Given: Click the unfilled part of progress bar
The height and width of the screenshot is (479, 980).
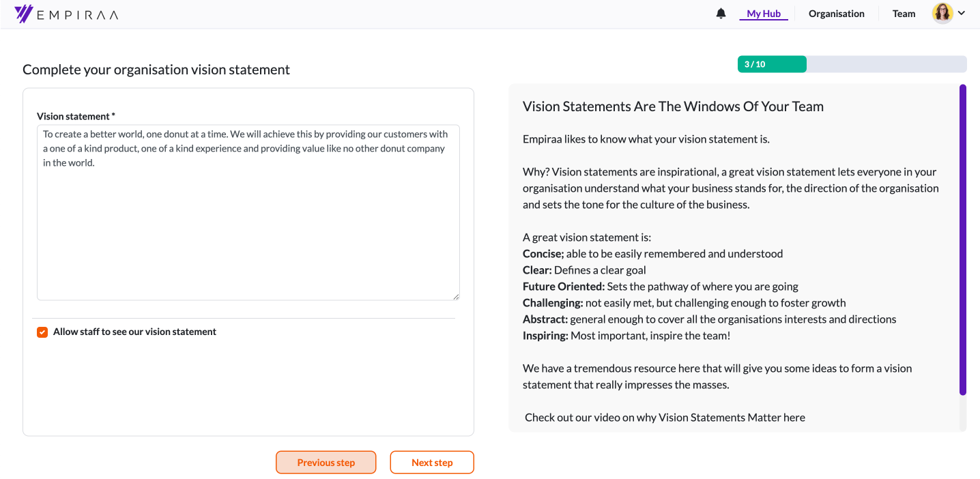Looking at the screenshot, I should click(886, 64).
